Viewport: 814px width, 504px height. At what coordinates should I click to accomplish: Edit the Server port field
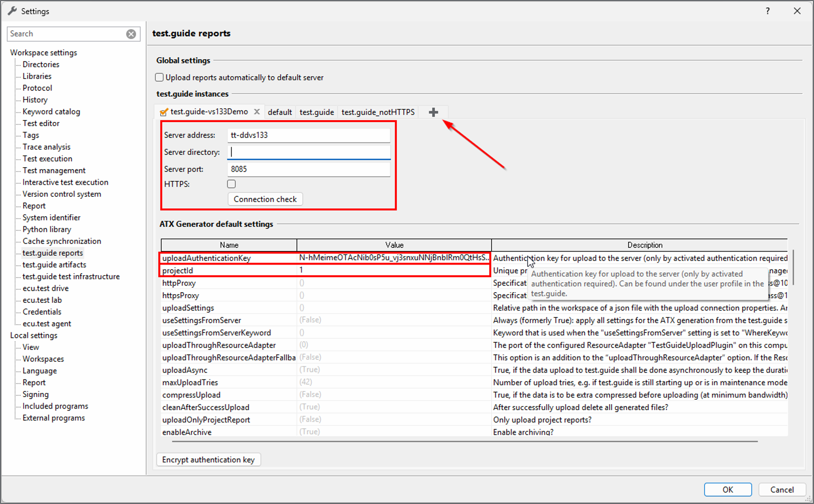pyautogui.click(x=309, y=169)
